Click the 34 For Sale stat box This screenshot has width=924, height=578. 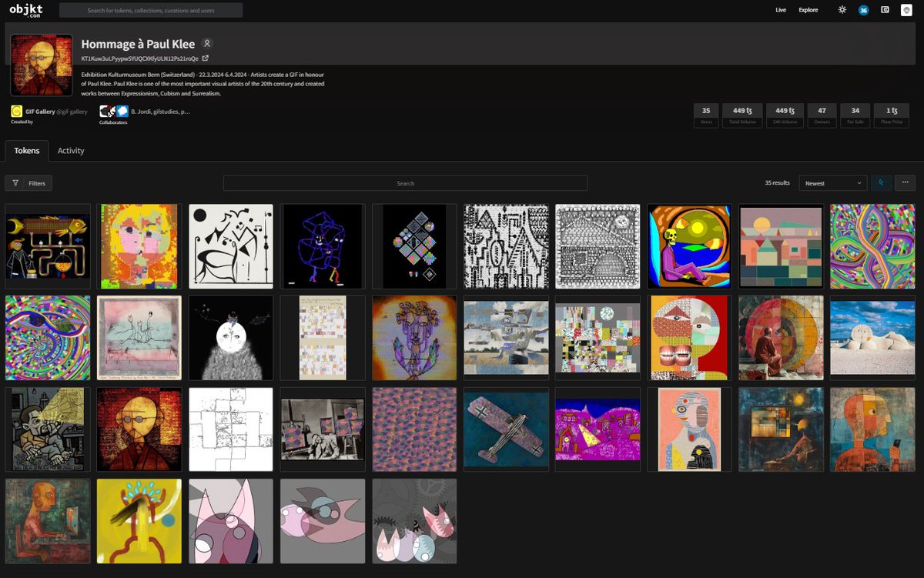(x=855, y=115)
